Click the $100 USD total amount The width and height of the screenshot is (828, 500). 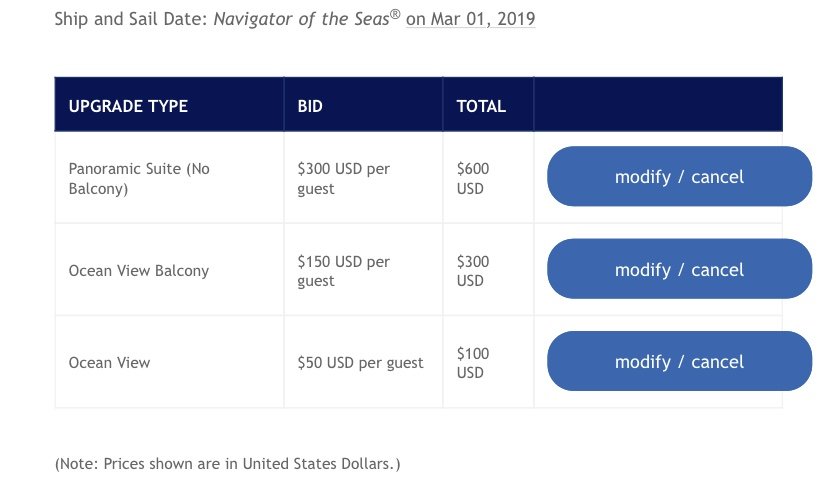coord(473,363)
